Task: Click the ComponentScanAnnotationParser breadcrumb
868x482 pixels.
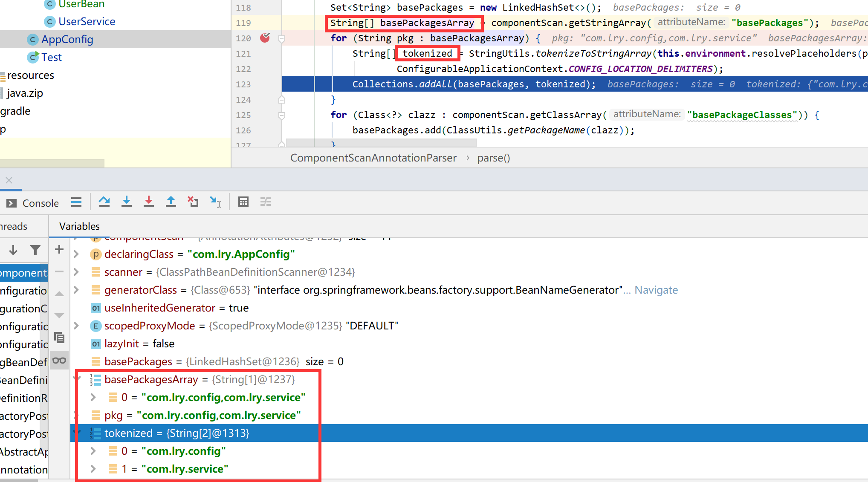Action: tap(373, 158)
